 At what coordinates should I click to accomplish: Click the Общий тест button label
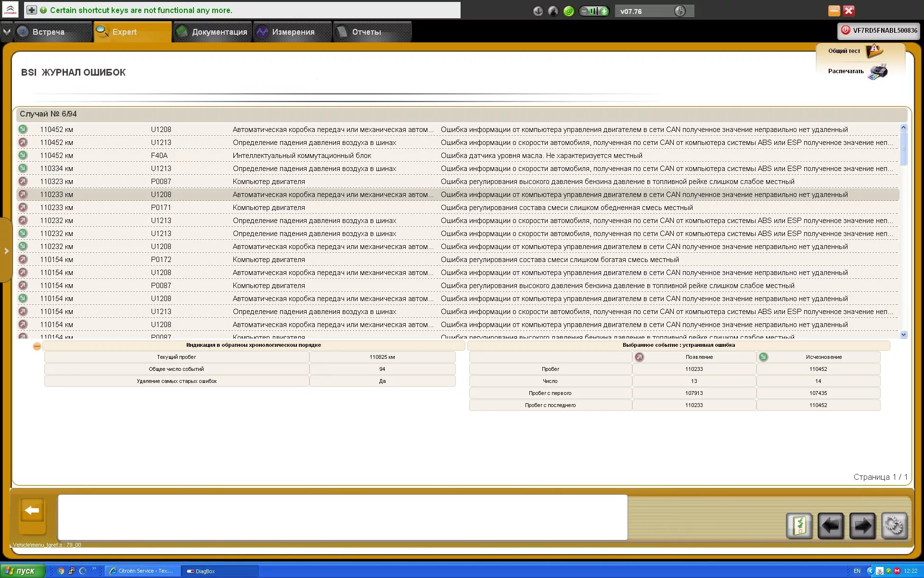[x=844, y=51]
